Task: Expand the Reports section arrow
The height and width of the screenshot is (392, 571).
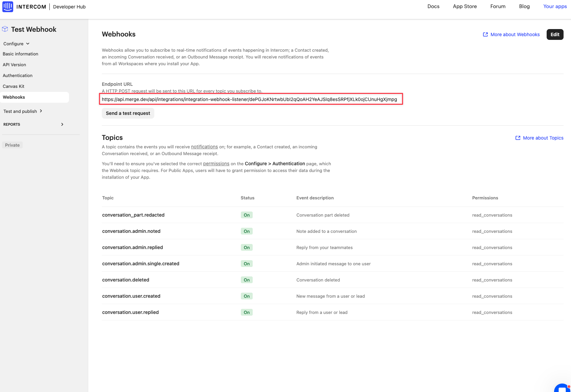Action: (62, 124)
